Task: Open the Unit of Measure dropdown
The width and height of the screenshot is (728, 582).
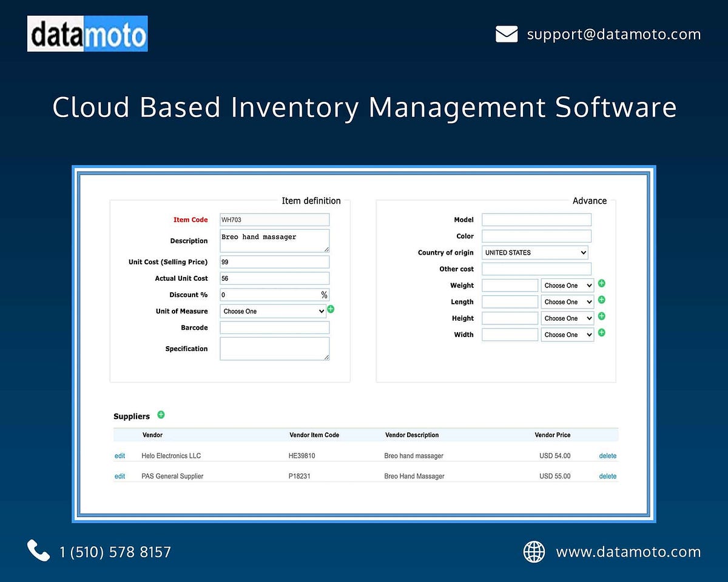Action: [273, 311]
